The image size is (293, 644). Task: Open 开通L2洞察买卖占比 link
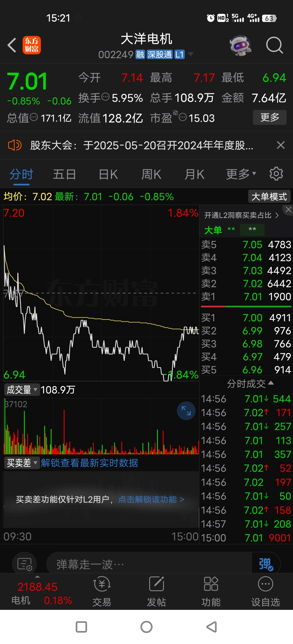241,215
